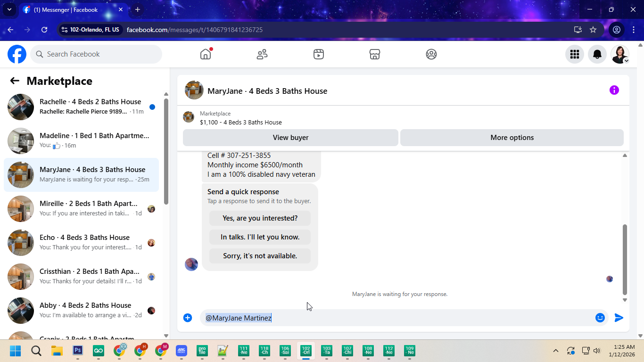The image size is (644, 362).
Task: Open Photoshop from the taskbar
Action: click(x=78, y=351)
